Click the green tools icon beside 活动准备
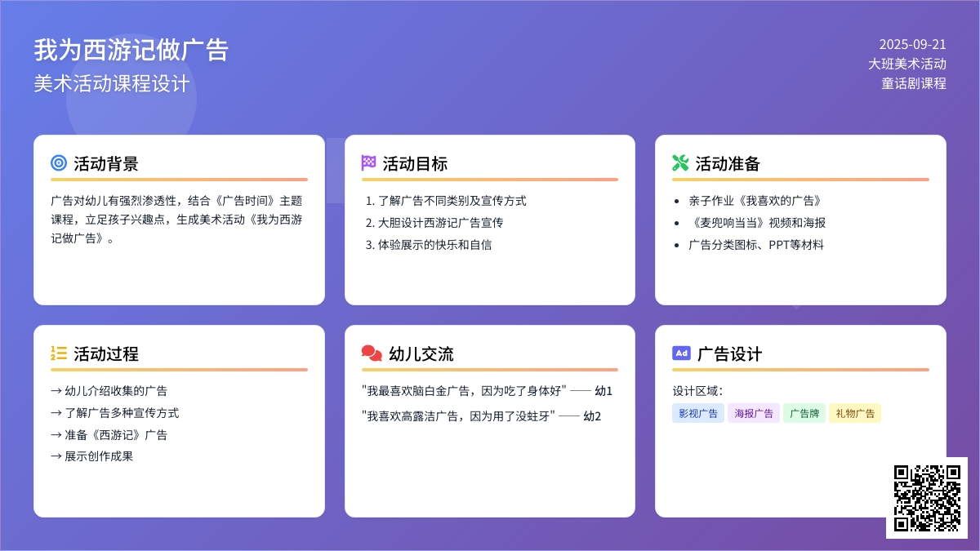The height and width of the screenshot is (551, 980). (x=680, y=163)
